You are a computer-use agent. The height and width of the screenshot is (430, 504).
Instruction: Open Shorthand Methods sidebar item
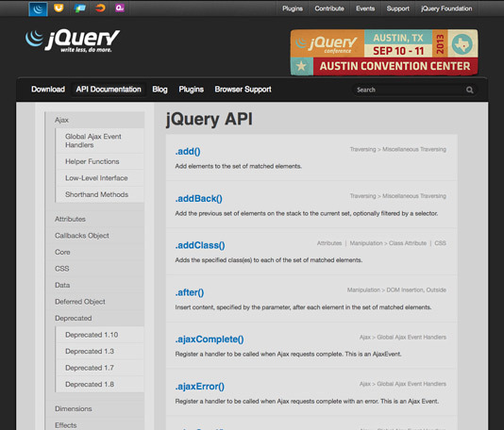click(96, 194)
